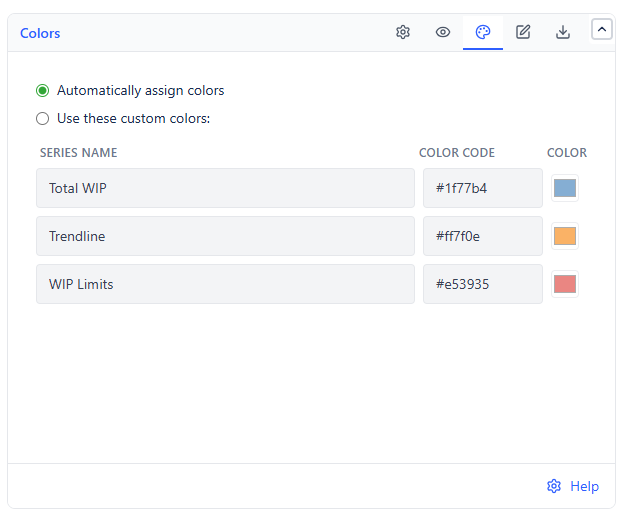622x514 pixels.
Task: Click the Trendline series name field
Action: 225,236
